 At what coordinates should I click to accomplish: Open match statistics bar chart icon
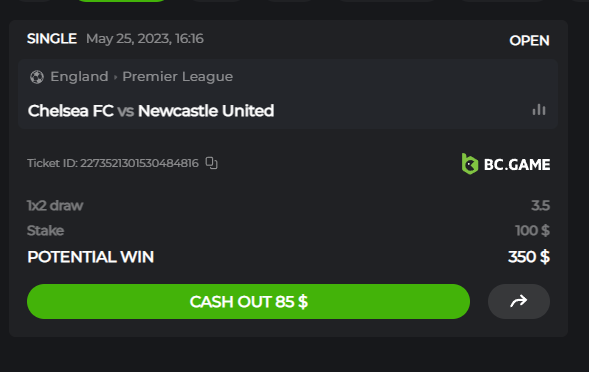(x=539, y=110)
